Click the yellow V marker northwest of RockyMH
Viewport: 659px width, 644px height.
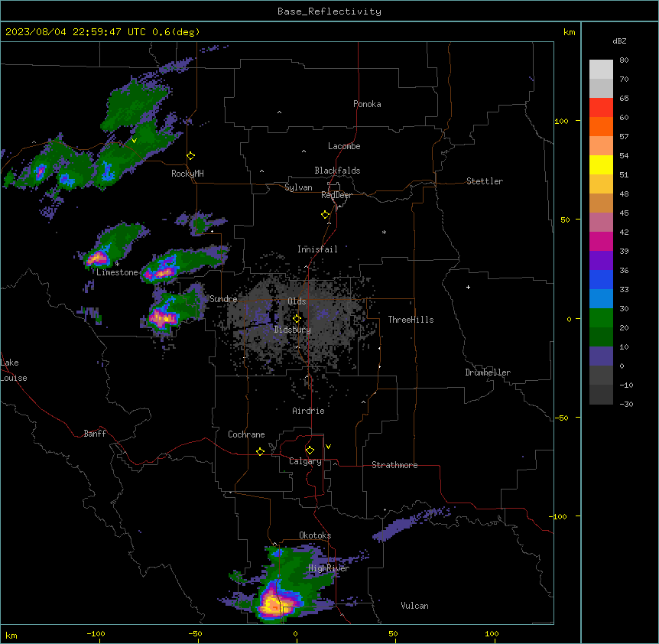[134, 141]
